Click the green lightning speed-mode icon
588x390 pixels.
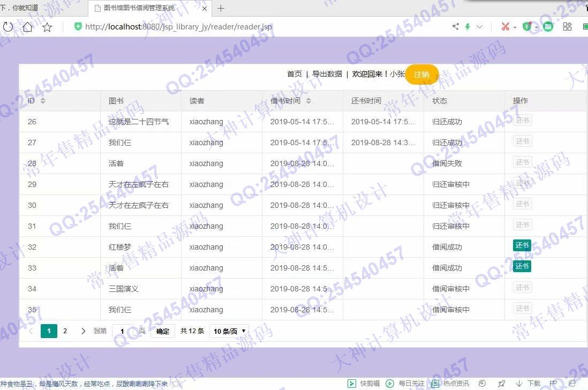[468, 27]
